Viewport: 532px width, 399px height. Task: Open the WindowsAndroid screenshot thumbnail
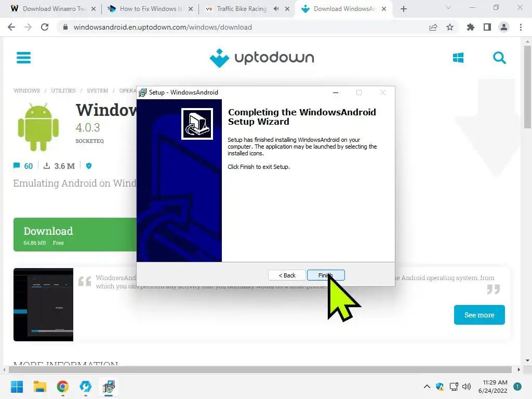coord(44,304)
